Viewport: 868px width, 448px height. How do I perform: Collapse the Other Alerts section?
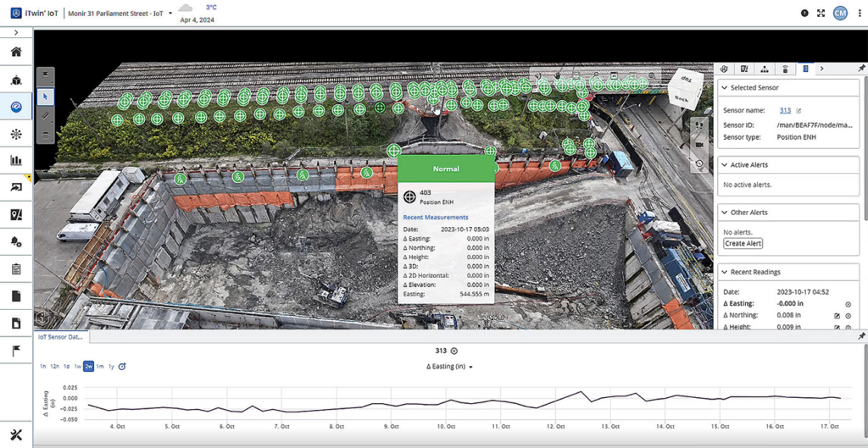coord(724,213)
